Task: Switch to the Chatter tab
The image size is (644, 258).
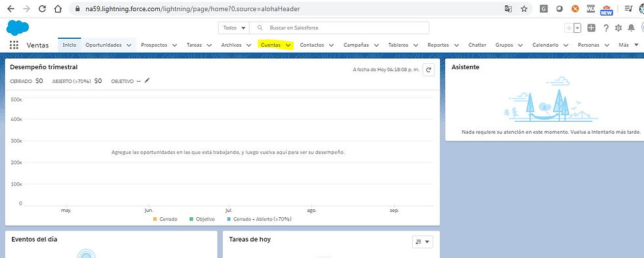Action: (477, 45)
